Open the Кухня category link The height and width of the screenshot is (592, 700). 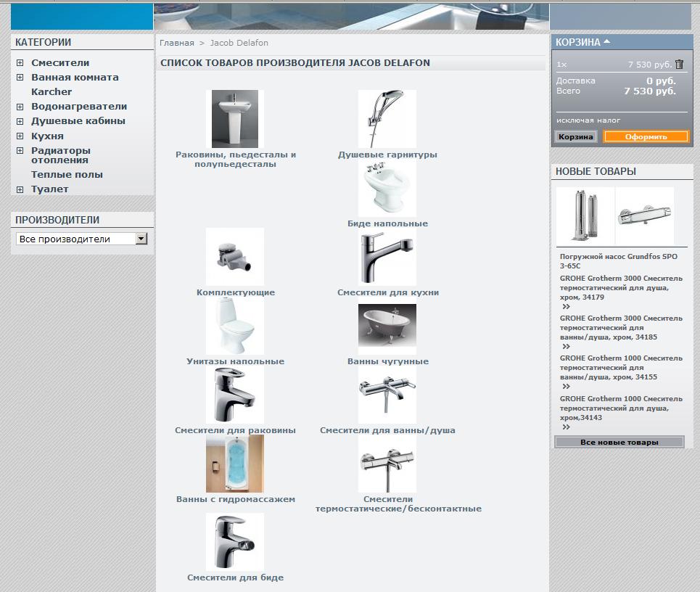click(47, 136)
